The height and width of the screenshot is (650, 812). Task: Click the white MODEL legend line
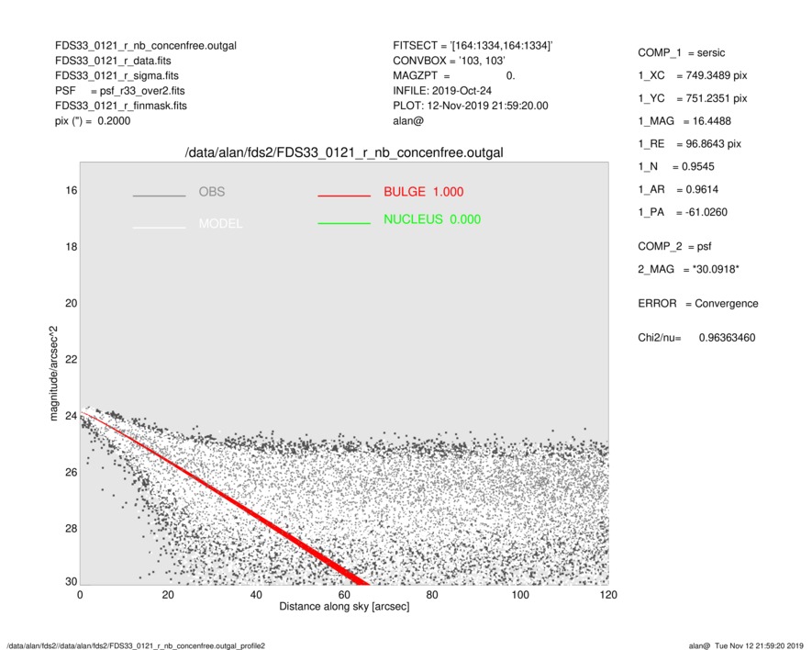(x=159, y=227)
